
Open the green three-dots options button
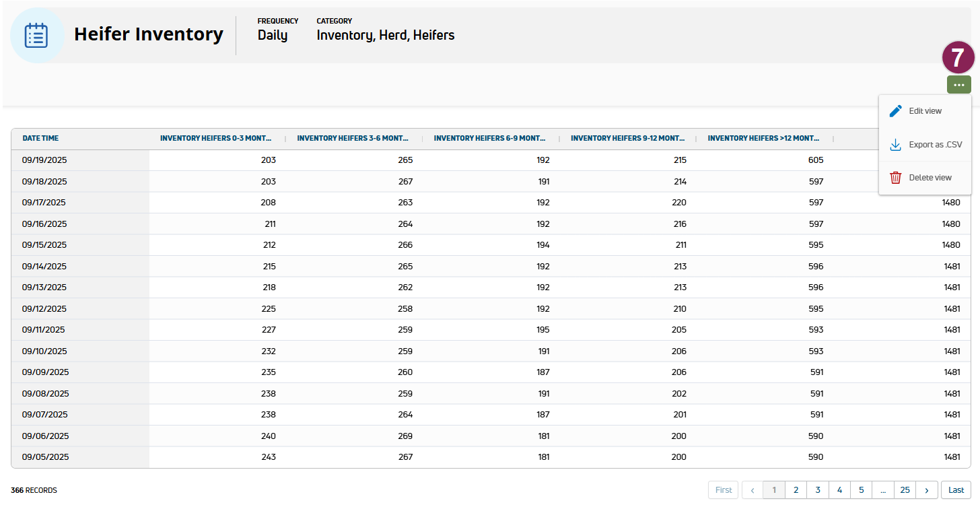[958, 85]
